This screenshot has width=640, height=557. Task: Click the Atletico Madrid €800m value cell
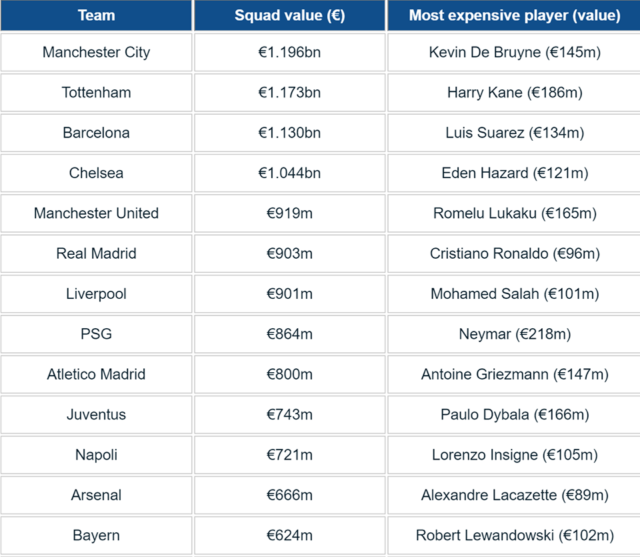(x=290, y=374)
